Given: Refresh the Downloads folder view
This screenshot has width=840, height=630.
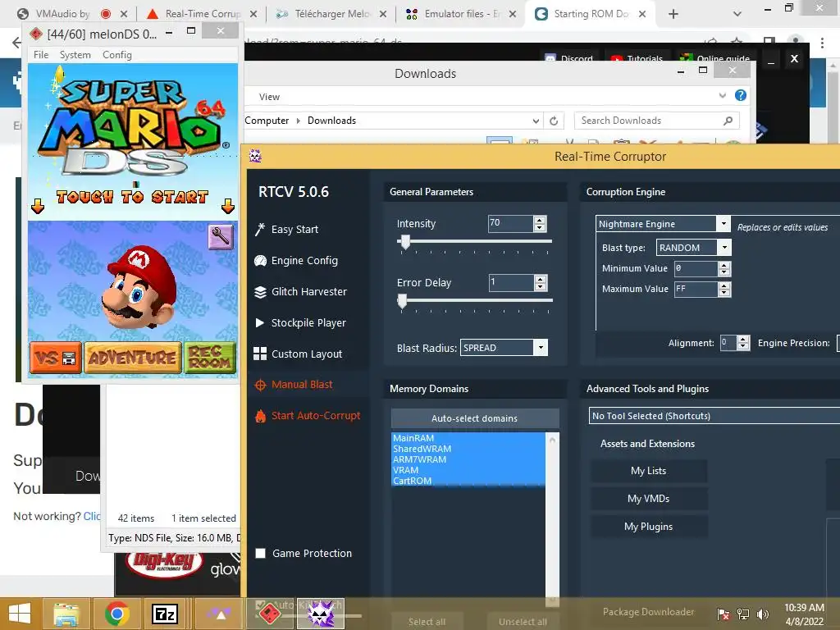Looking at the screenshot, I should pyautogui.click(x=554, y=121).
